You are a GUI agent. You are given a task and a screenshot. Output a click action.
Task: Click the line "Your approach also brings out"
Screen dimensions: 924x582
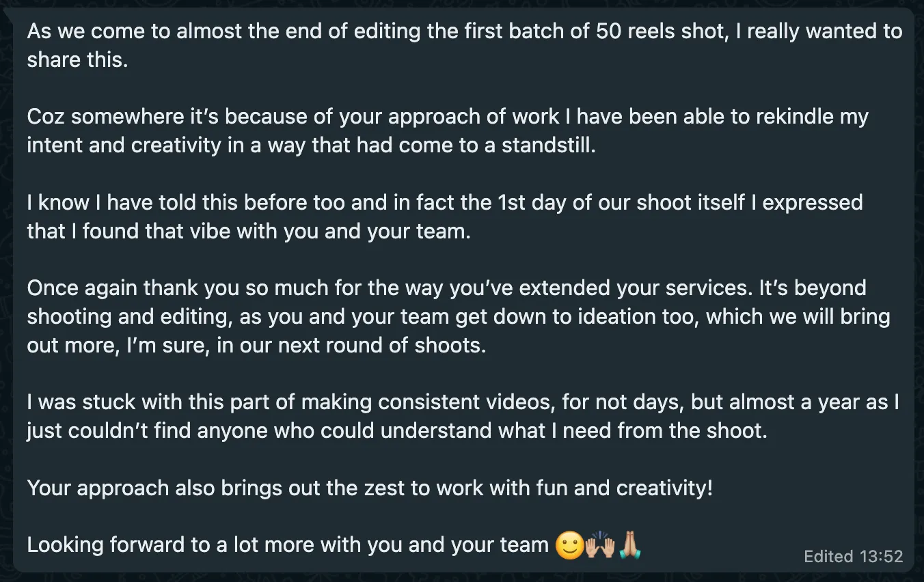tap(369, 488)
